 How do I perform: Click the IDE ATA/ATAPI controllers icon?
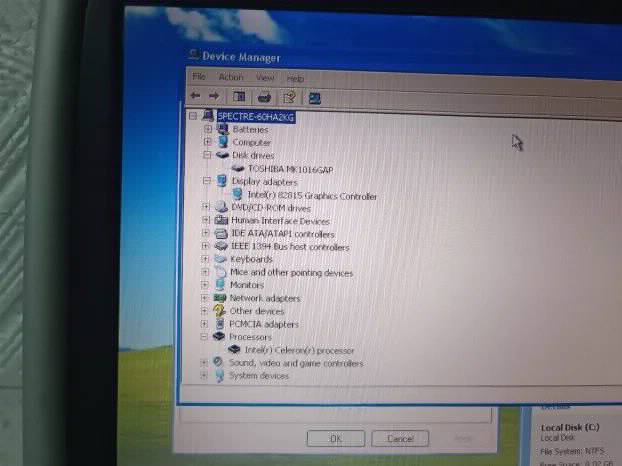pos(221,233)
